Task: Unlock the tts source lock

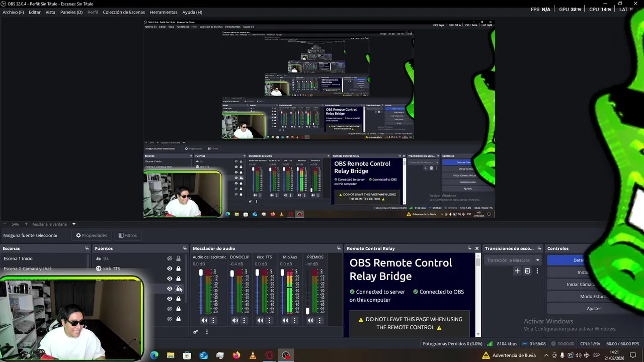Action: [178, 258]
